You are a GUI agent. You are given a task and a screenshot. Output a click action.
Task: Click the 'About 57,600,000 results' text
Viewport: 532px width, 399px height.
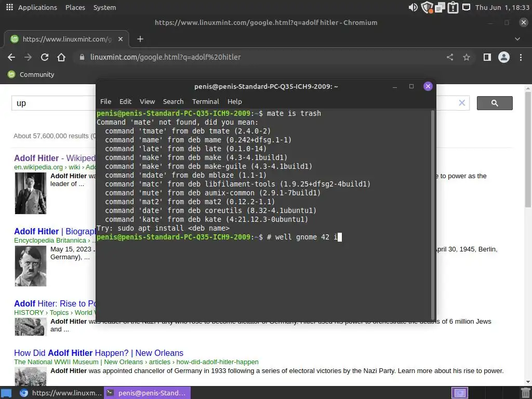(55, 136)
